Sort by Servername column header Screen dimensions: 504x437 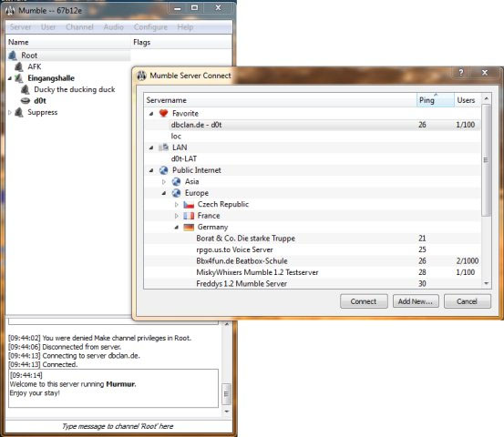pyautogui.click(x=280, y=100)
